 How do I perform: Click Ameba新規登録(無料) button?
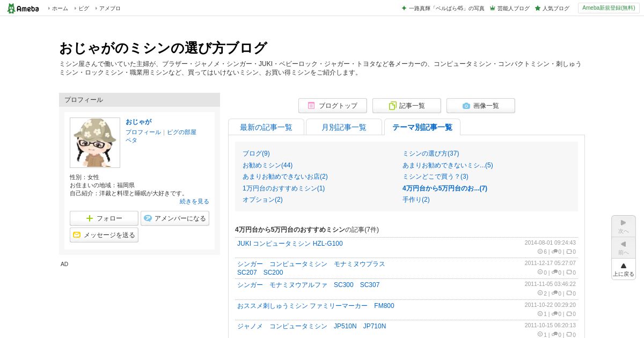pyautogui.click(x=609, y=8)
